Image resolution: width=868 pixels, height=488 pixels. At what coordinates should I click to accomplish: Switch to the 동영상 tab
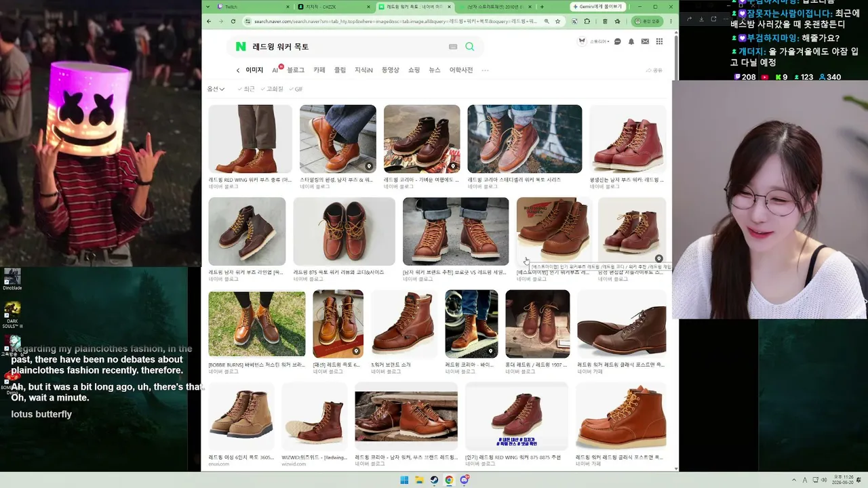391,70
